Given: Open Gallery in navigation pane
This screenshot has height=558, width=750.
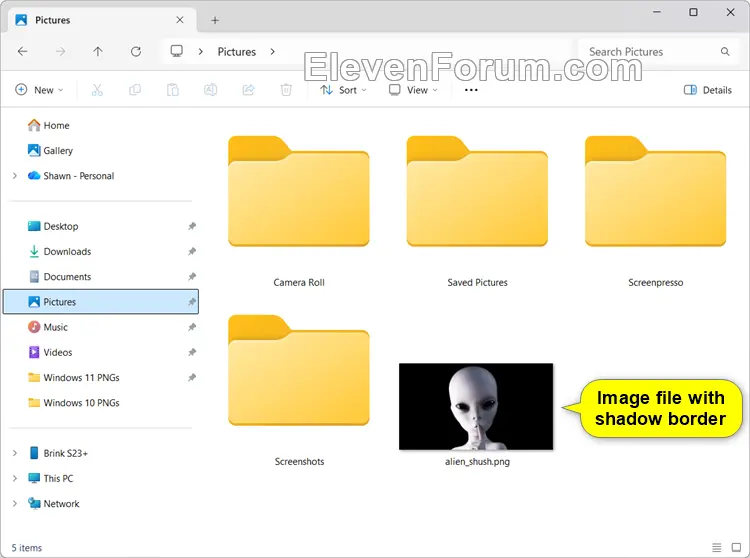Looking at the screenshot, I should tap(51, 151).
